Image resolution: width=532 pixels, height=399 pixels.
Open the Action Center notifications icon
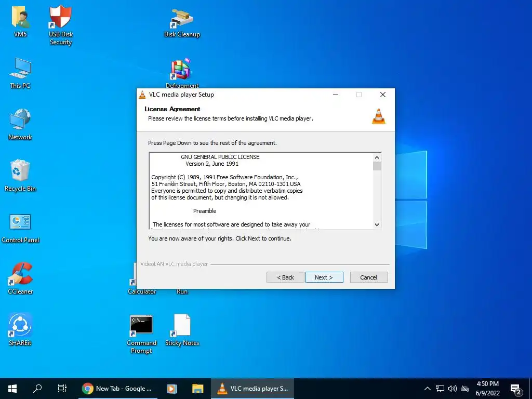click(x=516, y=389)
